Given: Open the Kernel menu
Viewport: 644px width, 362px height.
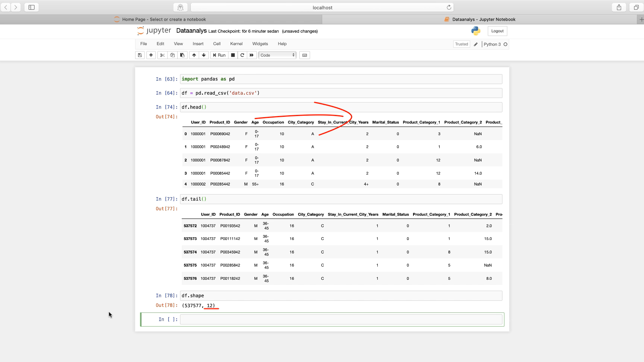Looking at the screenshot, I should 236,44.
